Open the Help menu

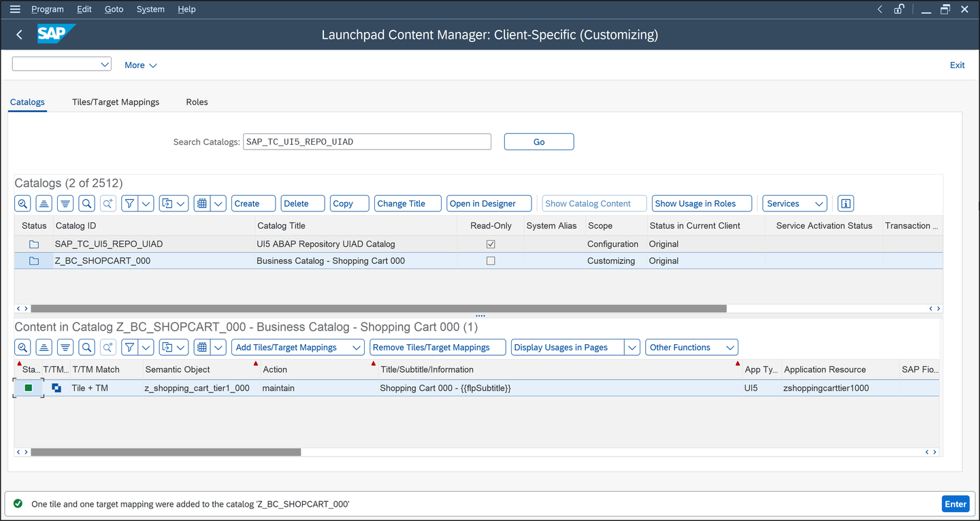(186, 10)
